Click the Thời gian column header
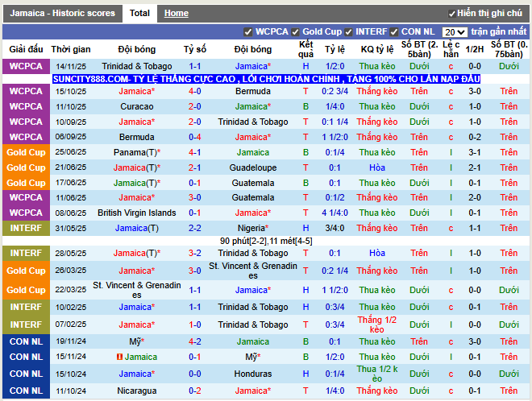 pyautogui.click(x=71, y=49)
